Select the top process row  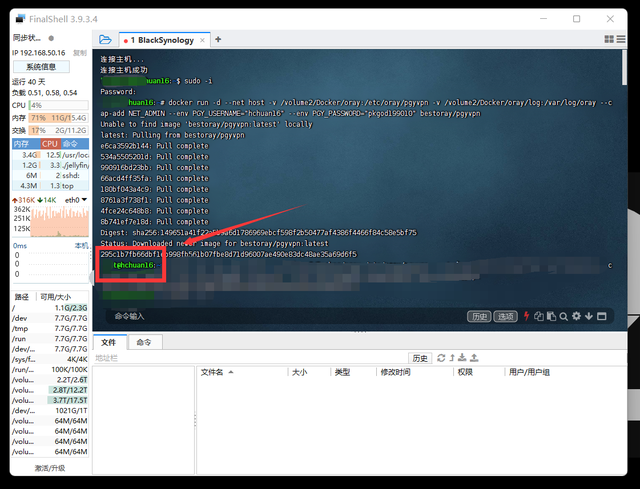click(x=50, y=186)
